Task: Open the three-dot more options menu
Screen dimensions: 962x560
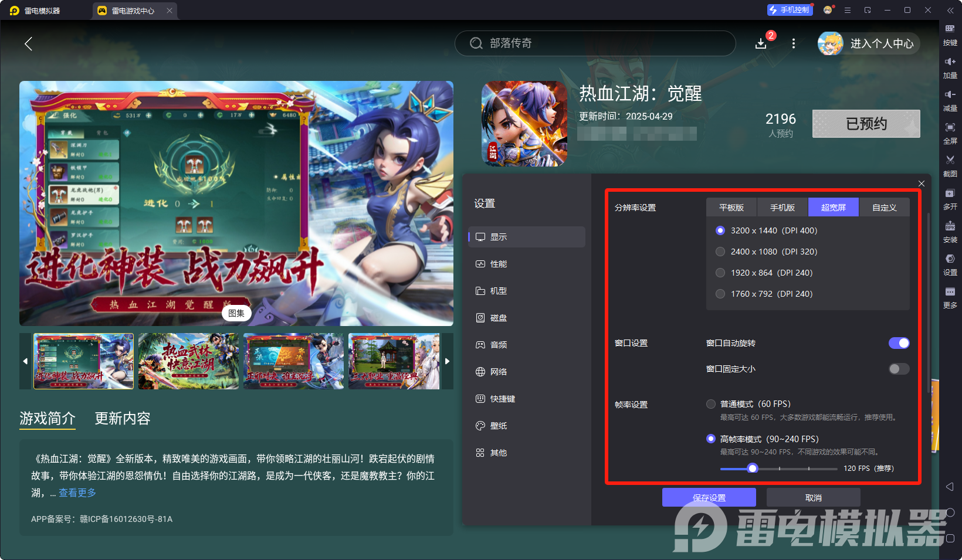Action: [x=794, y=43]
